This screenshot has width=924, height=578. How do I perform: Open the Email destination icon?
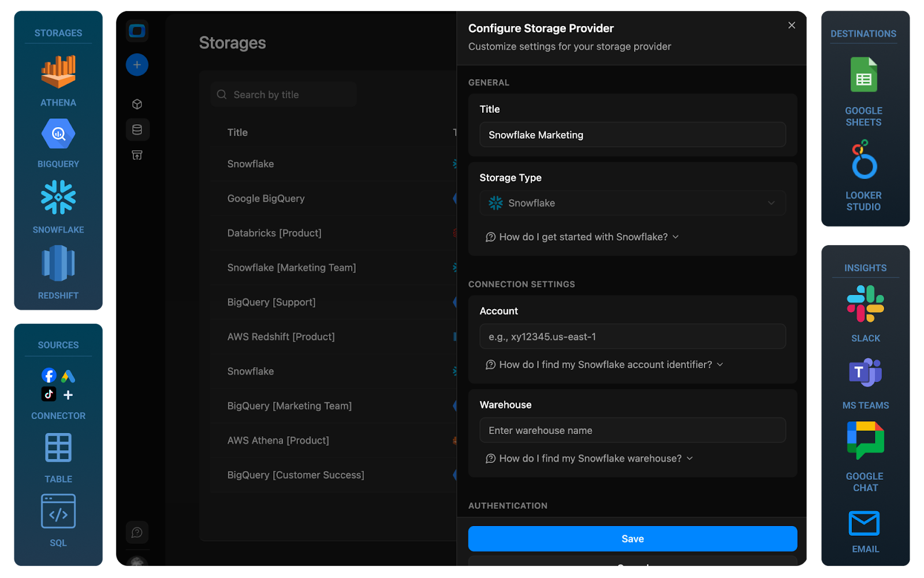click(865, 524)
